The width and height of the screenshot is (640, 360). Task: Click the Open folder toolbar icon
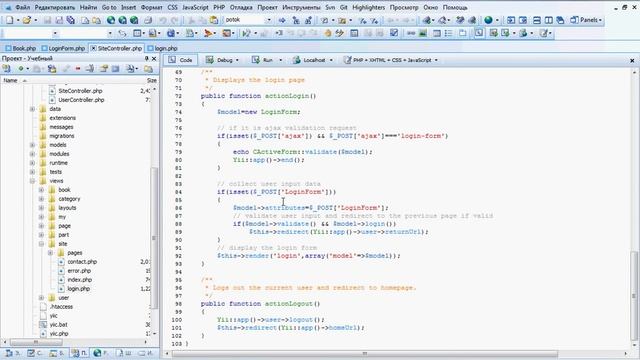(x=27, y=20)
